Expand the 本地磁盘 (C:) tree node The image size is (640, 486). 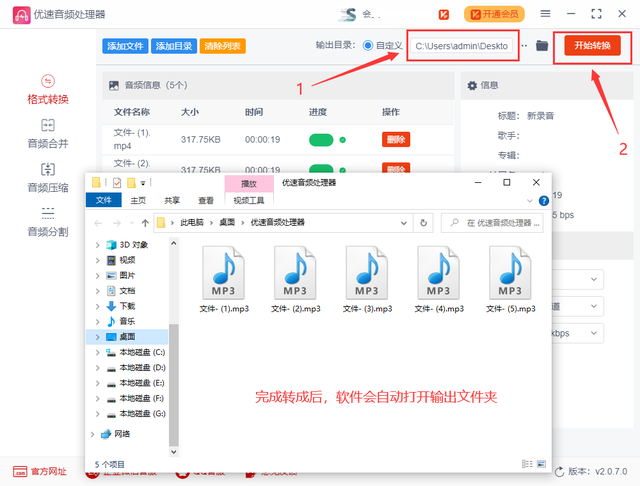[98, 352]
